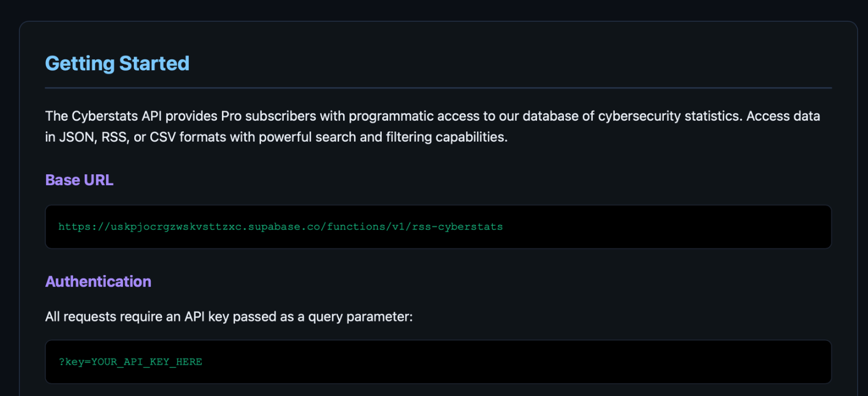The height and width of the screenshot is (396, 868).
Task: Click the "YOUR_API_KEY_HERE" placeholder text
Action: coord(147,362)
